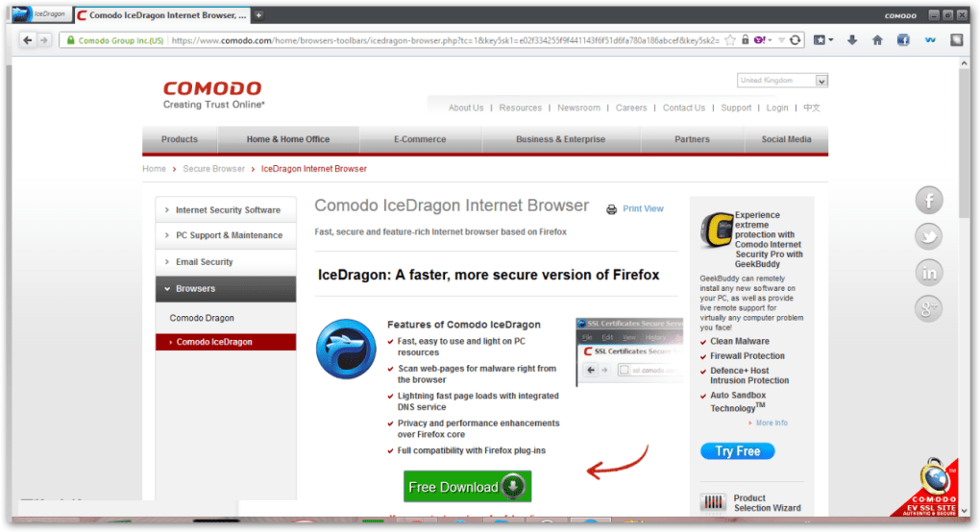Expand Internet Security Software sidebar section

tap(226, 209)
